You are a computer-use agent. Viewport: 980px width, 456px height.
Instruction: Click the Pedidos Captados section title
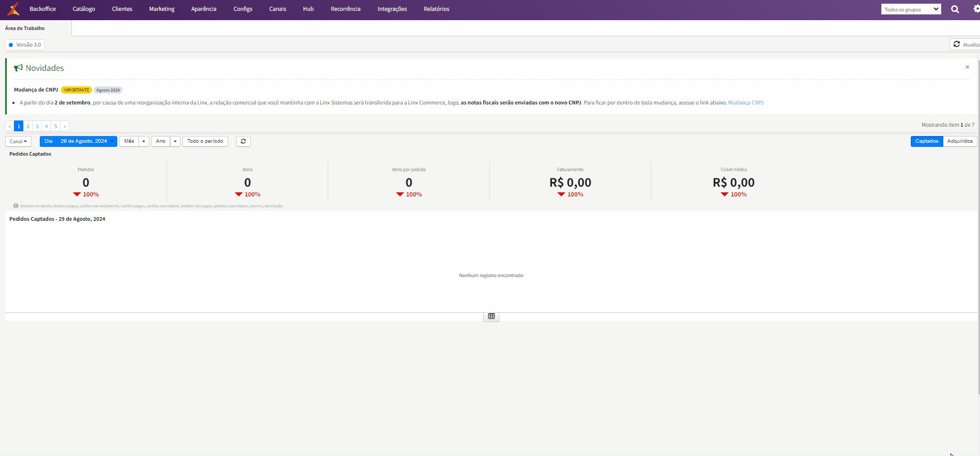(30, 154)
